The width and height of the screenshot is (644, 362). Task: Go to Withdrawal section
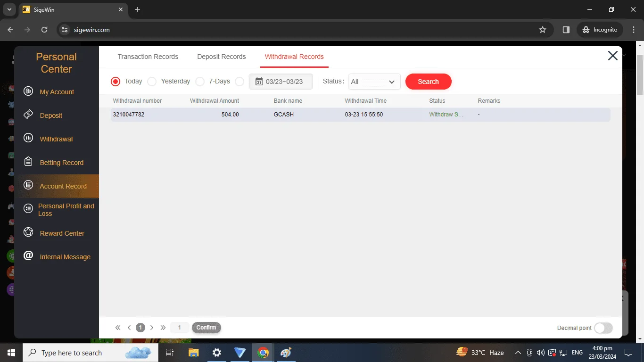(x=56, y=139)
